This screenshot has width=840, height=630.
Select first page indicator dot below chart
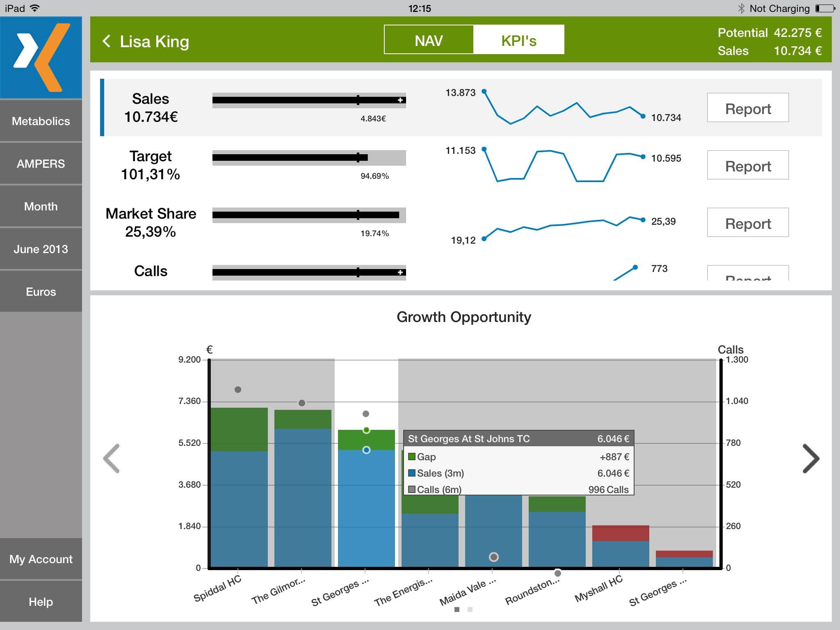point(457,609)
